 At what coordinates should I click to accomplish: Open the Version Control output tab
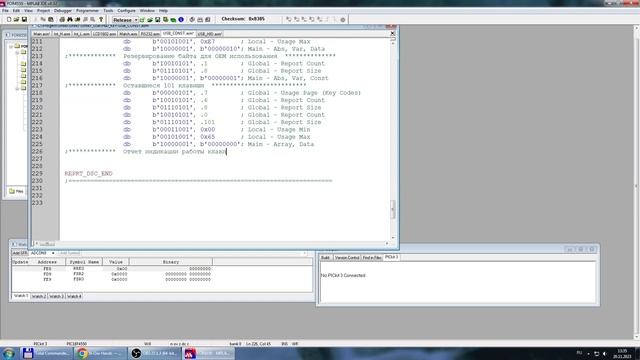pos(347,258)
